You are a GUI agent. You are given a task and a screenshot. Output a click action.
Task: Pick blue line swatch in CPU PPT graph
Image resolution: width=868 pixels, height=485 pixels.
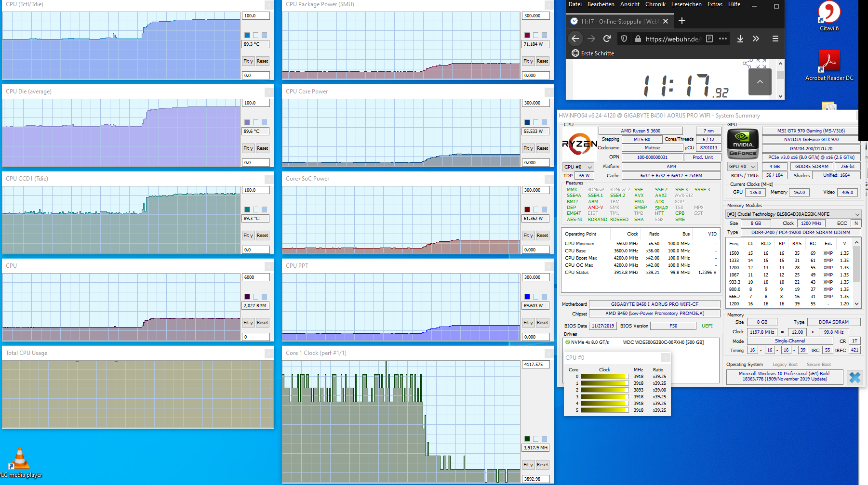(527, 297)
